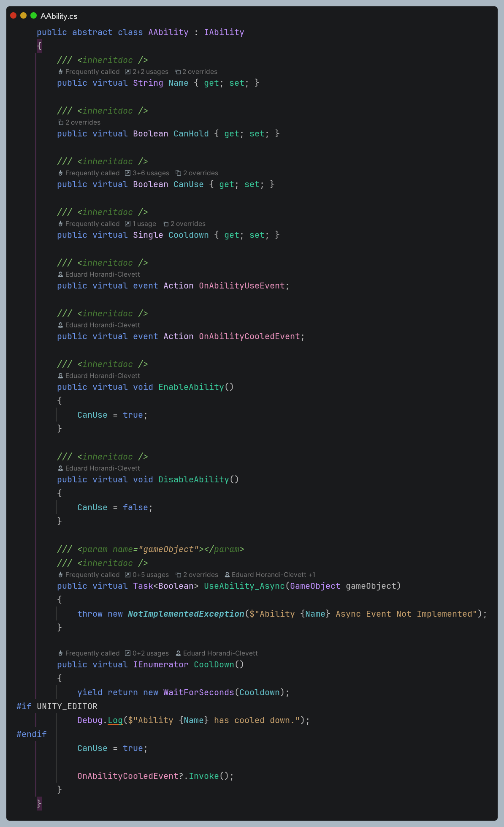Select the AAbility.cs file title

(59, 16)
